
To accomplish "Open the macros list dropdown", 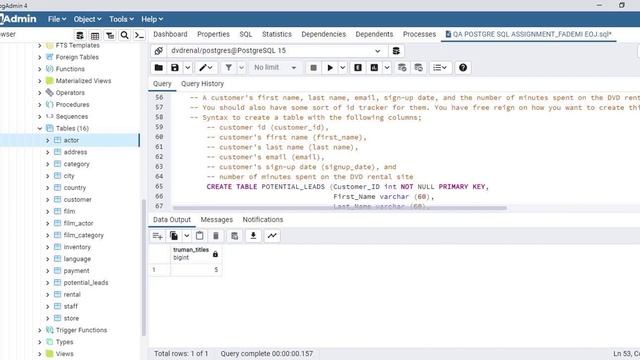I will (440, 68).
